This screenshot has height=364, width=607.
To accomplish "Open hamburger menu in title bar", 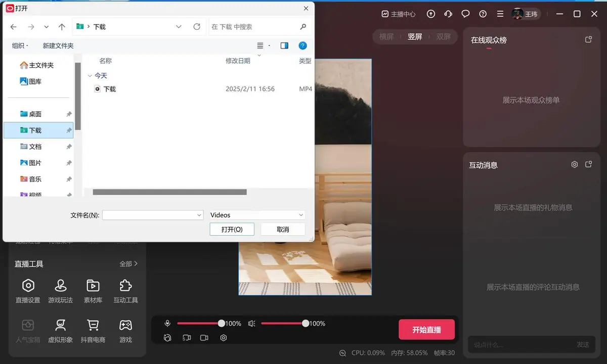I will pyautogui.click(x=500, y=14).
